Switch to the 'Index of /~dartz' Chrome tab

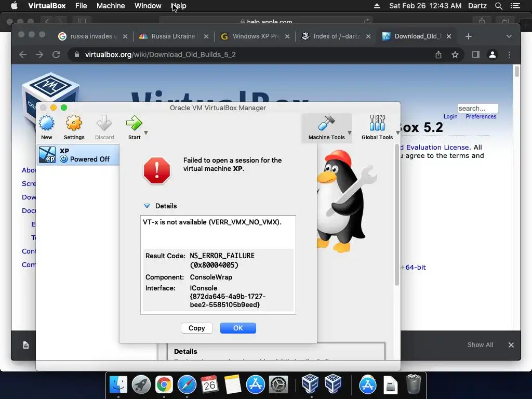pyautogui.click(x=336, y=36)
